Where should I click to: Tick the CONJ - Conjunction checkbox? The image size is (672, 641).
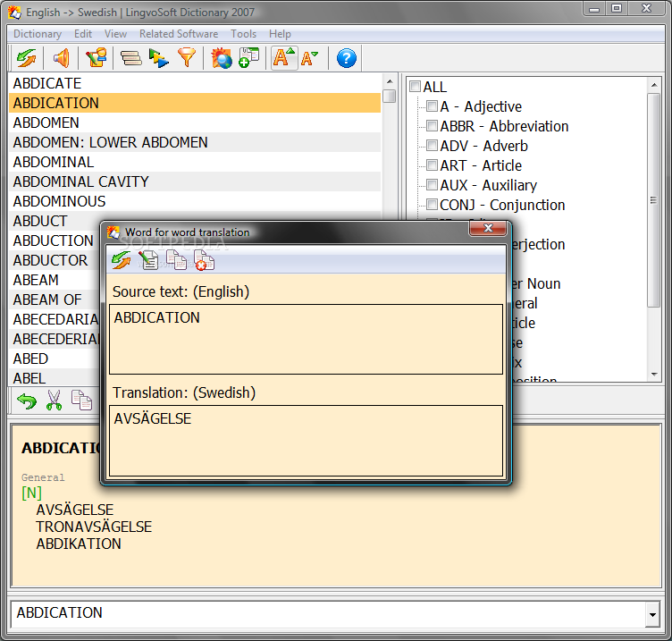432,205
